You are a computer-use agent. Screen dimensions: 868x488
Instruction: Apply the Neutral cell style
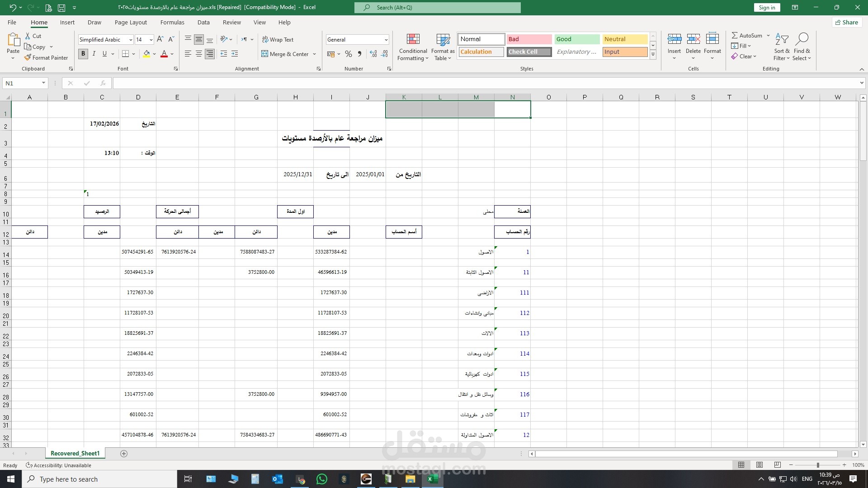[x=625, y=39]
